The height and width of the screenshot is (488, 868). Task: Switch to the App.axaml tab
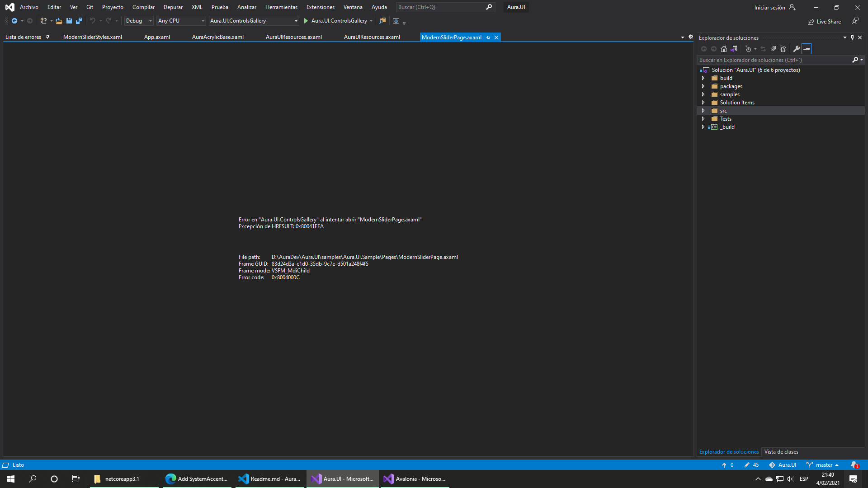pos(157,37)
